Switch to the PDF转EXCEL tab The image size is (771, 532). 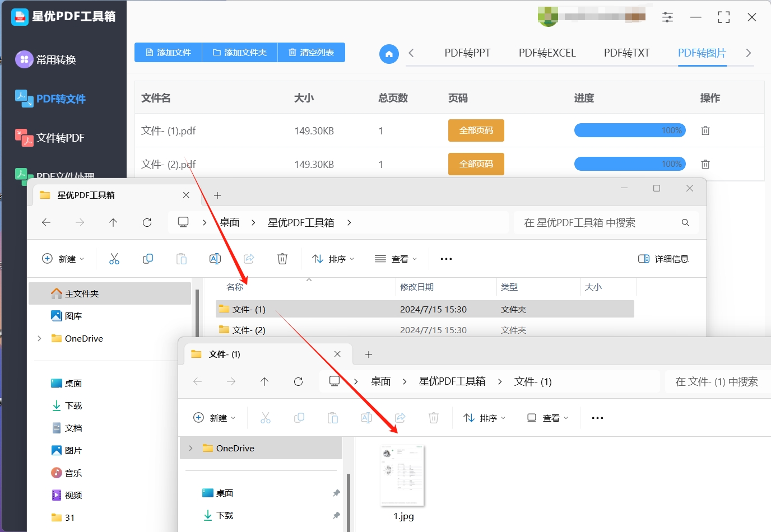(547, 53)
